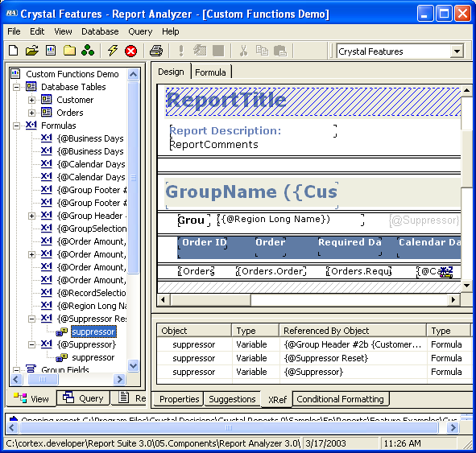The image size is (476, 453).
Task: Click the Print toolbar icon
Action: (156, 51)
